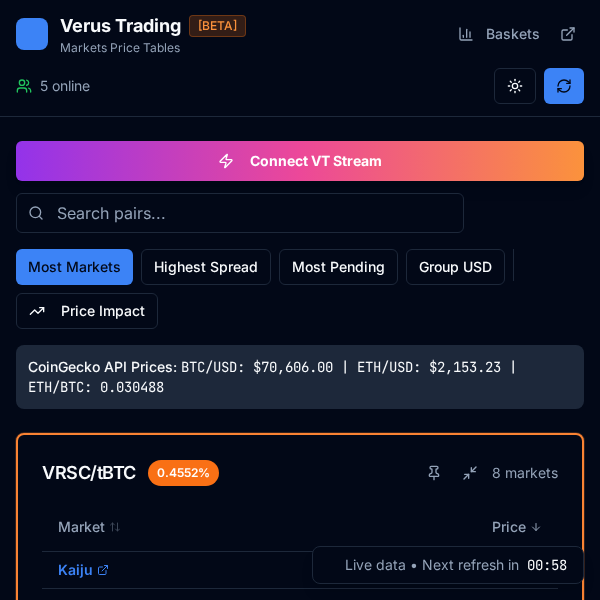Viewport: 600px width, 600px height.
Task: Toggle the Group USD option
Action: pyautogui.click(x=455, y=267)
